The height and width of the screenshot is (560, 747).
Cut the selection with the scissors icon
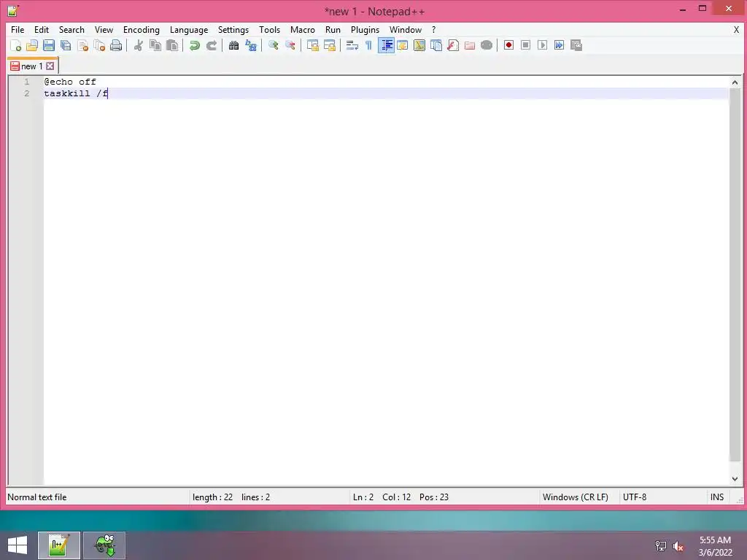tap(138, 45)
